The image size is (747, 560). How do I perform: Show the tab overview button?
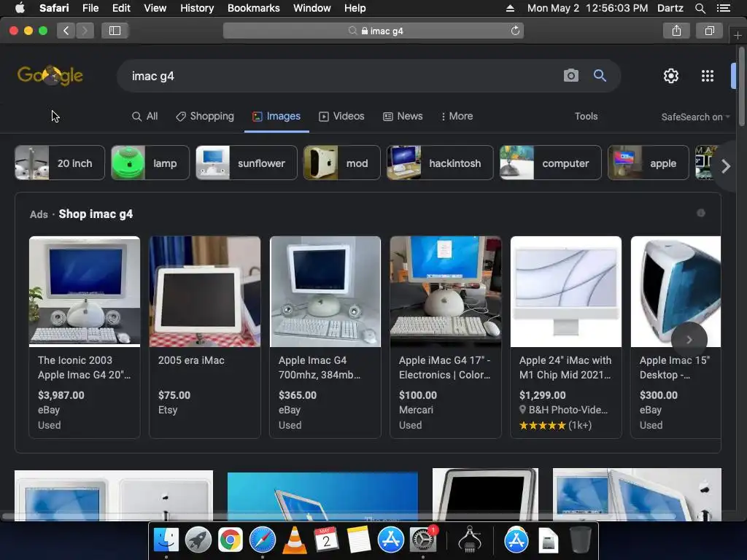coord(709,31)
